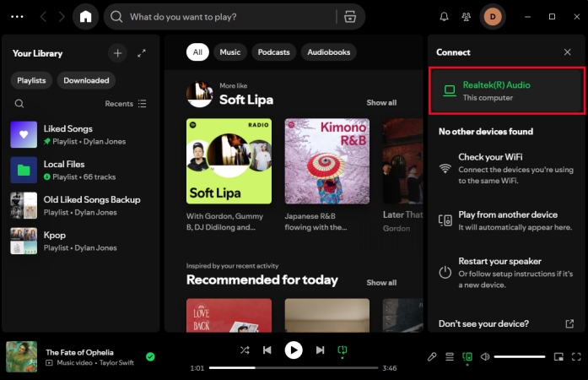The height and width of the screenshot is (380, 588).
Task: Click the search magnifier icon in top bar
Action: click(x=116, y=17)
